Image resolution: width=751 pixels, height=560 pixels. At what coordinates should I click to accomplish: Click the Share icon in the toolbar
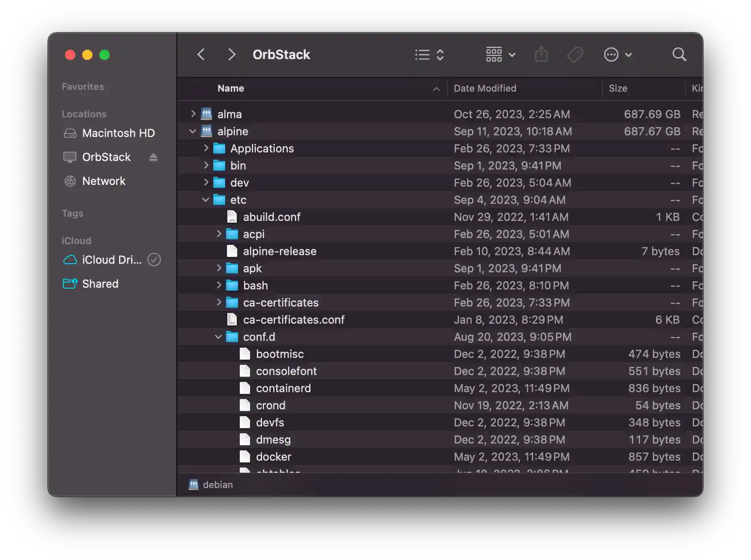tap(542, 54)
